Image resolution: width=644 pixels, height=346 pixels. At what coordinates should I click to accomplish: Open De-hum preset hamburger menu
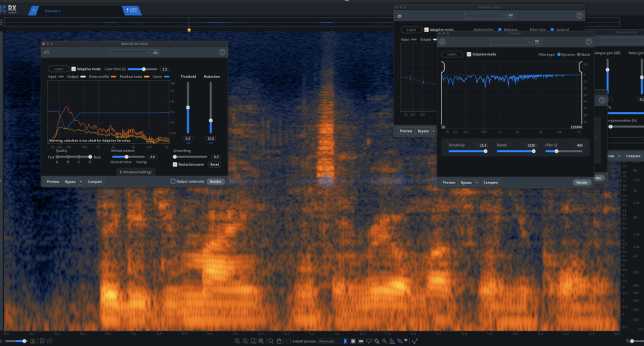537,41
